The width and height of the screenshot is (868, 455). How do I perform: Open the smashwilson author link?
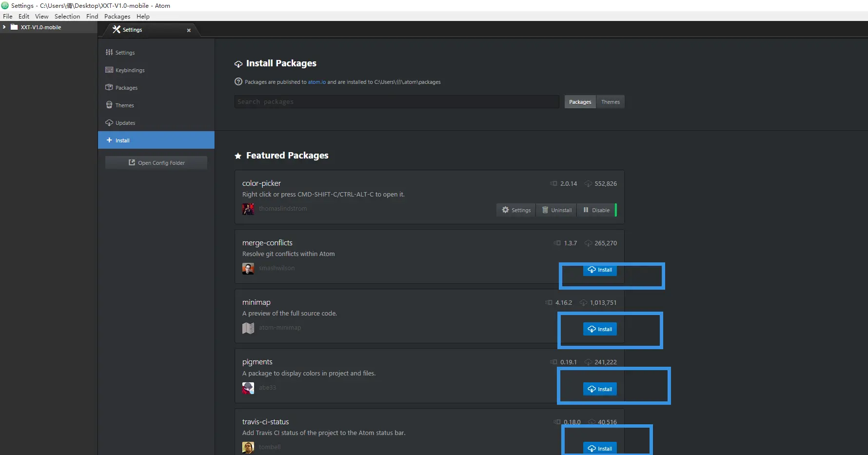click(276, 268)
